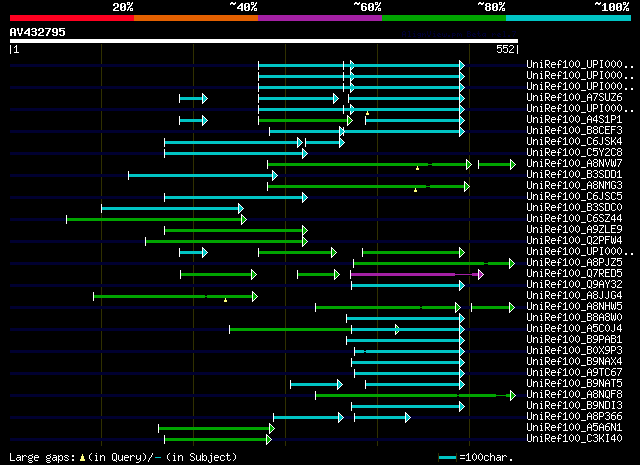Image resolution: width=640 pixels, height=465 pixels.
Task: Click the green ~80% identity legend segment
Action: [x=444, y=18]
